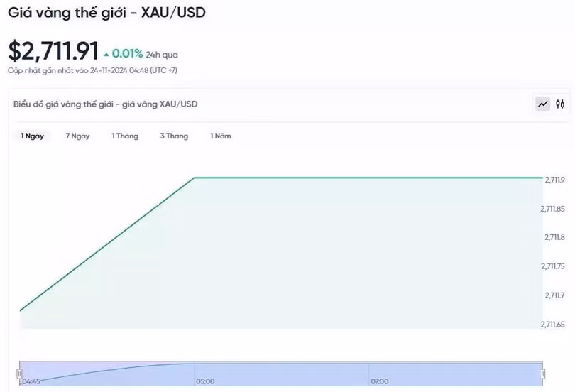This screenshot has width=575, height=392.
Task: Switch to the 1 Tháng range
Action: coord(124,136)
